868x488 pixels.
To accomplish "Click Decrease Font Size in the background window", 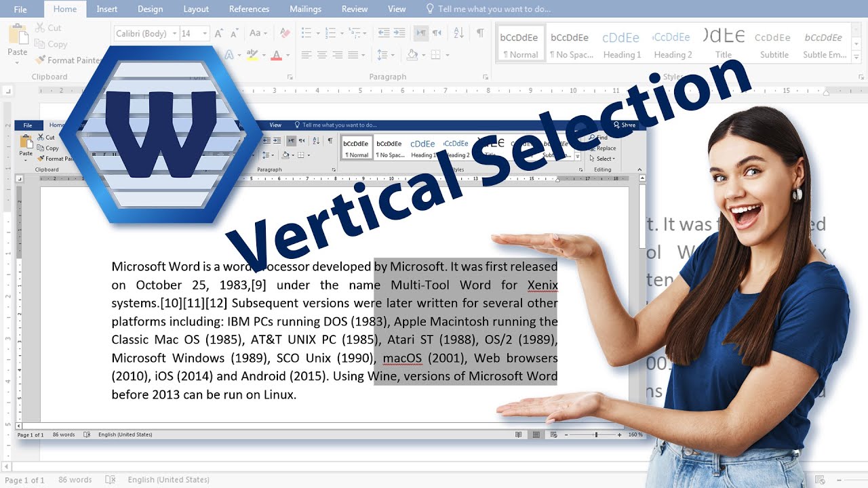I will 234,33.
